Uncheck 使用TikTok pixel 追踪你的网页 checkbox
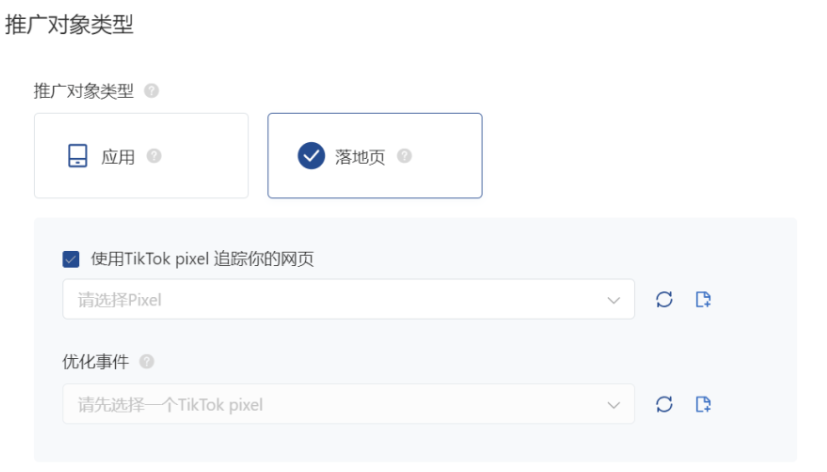 (71, 259)
